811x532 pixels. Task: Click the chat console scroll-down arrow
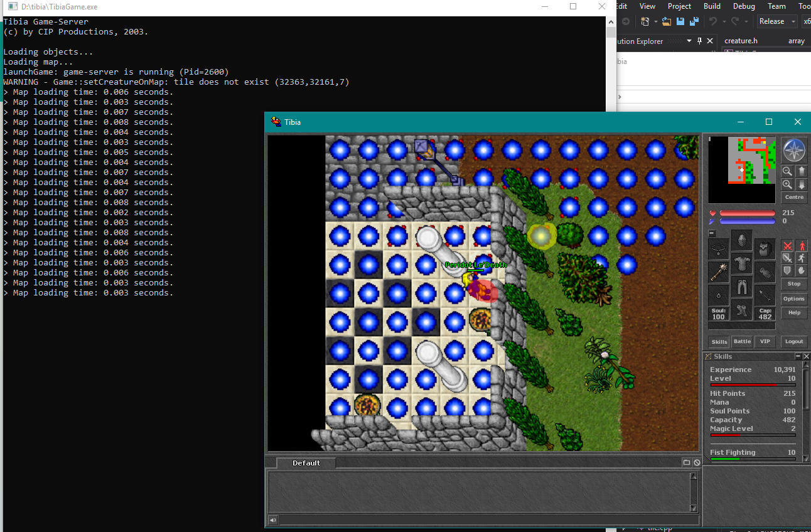click(x=694, y=508)
